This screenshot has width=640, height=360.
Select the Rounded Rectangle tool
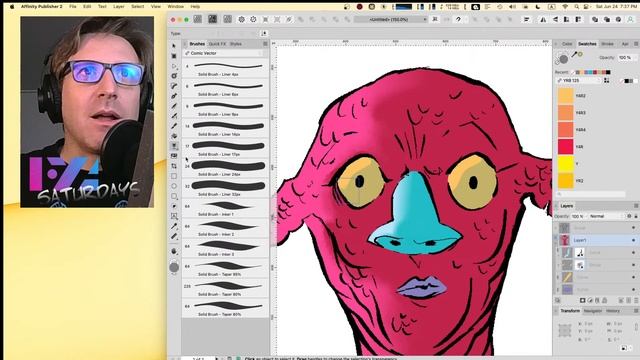[174, 196]
